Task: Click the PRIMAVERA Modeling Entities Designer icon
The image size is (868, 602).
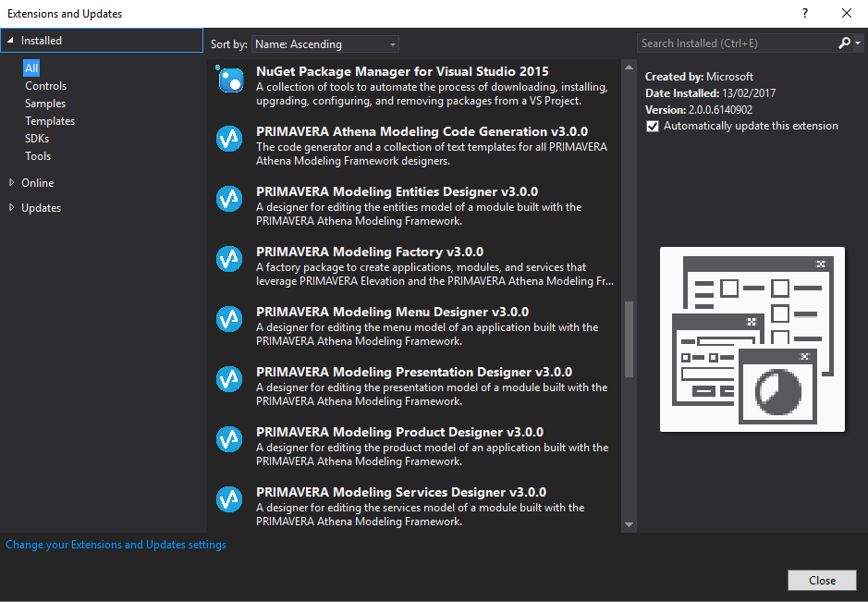Action: 229,199
